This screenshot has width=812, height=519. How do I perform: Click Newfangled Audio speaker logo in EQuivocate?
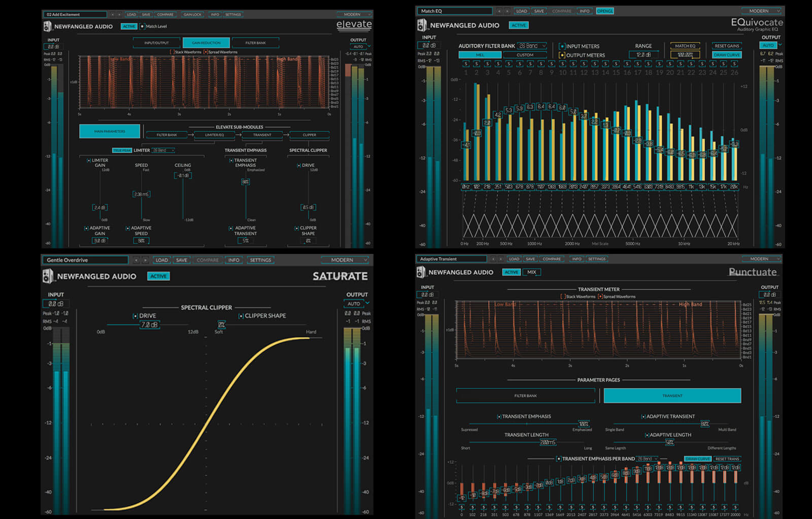pyautogui.click(x=422, y=25)
